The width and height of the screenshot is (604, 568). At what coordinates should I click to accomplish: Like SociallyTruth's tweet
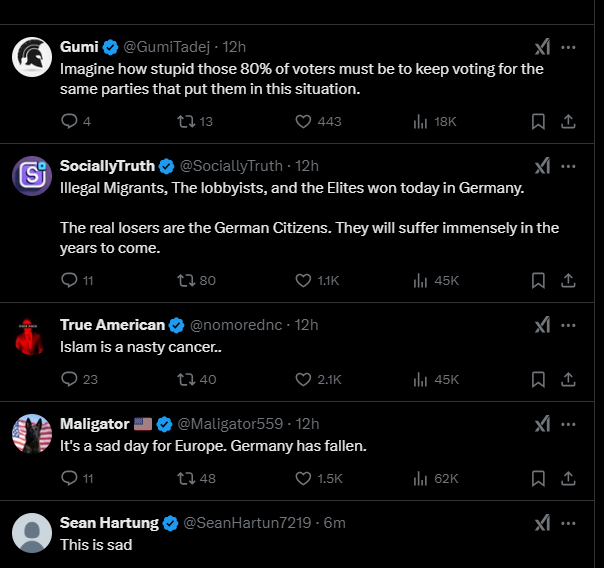[x=304, y=280]
